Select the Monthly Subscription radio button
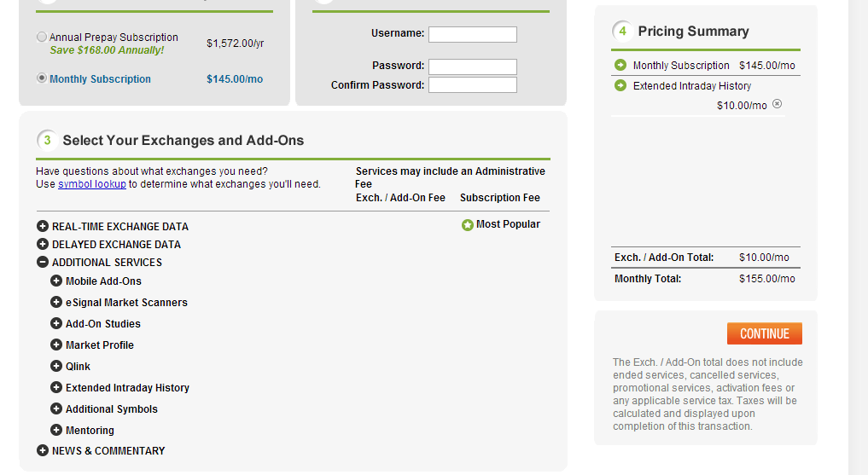The image size is (868, 475). (x=42, y=78)
